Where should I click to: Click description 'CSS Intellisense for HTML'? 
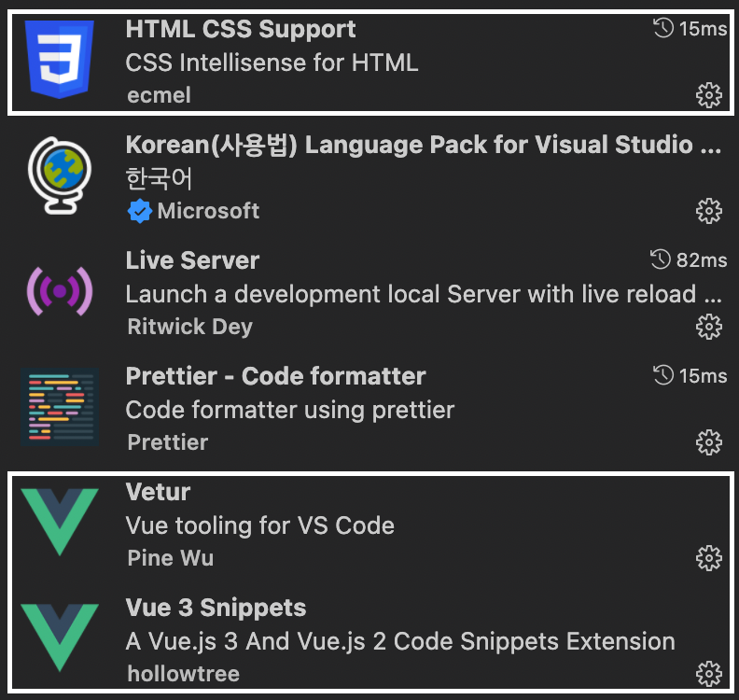pyautogui.click(x=272, y=63)
